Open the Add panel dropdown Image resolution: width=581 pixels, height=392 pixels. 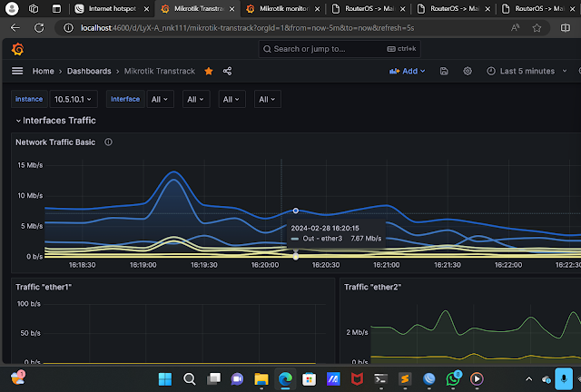[x=407, y=71]
